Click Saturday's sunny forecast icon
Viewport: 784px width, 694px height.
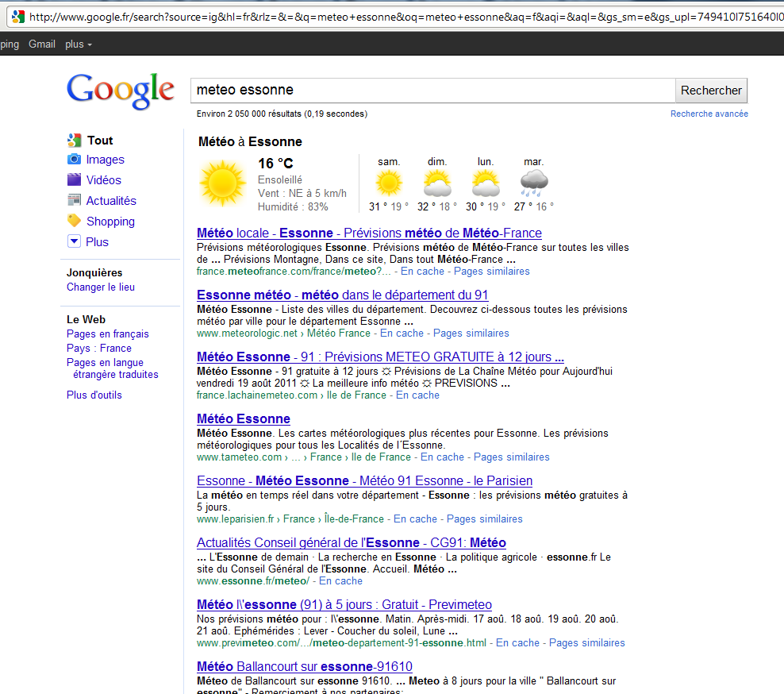click(389, 183)
